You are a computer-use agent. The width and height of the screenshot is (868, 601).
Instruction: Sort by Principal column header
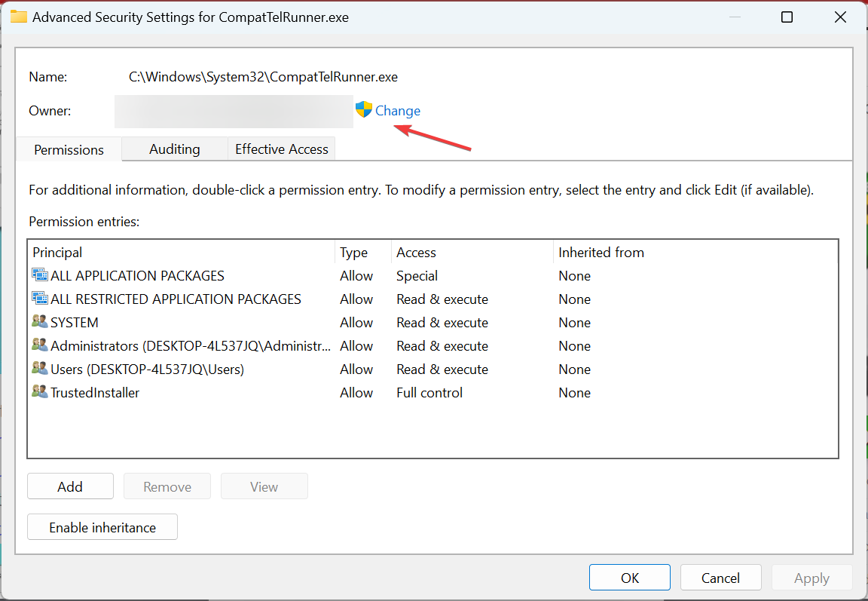click(181, 253)
